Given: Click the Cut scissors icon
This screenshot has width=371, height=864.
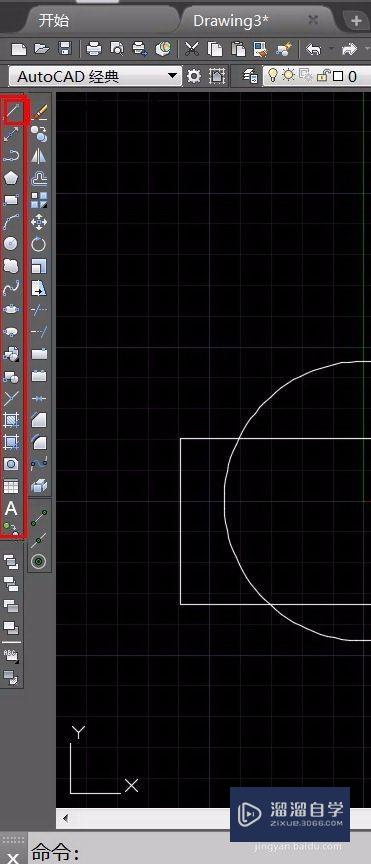Looking at the screenshot, I should click(191, 49).
